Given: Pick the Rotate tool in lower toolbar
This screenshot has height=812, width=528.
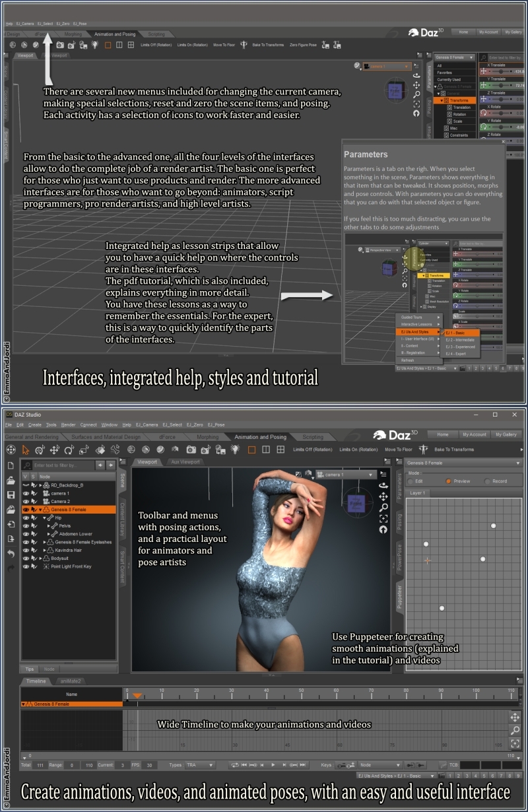Looking at the screenshot, I should [69, 450].
